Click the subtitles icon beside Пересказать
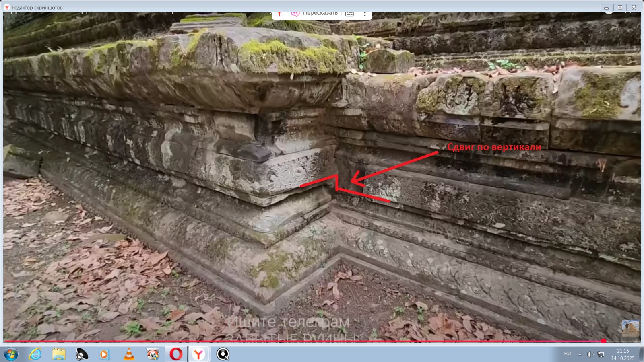 click(x=349, y=14)
